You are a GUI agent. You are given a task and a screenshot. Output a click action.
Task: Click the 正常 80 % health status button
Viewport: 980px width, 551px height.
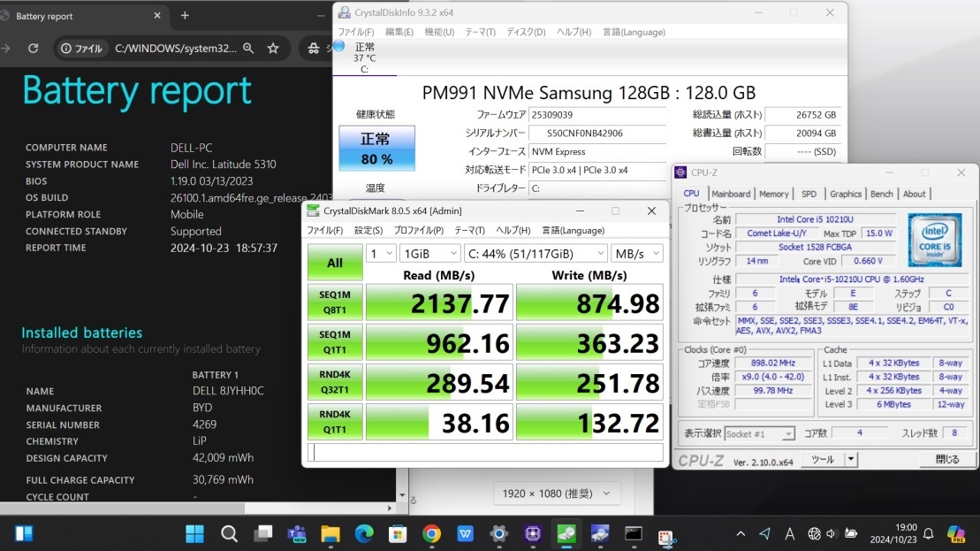[376, 149]
